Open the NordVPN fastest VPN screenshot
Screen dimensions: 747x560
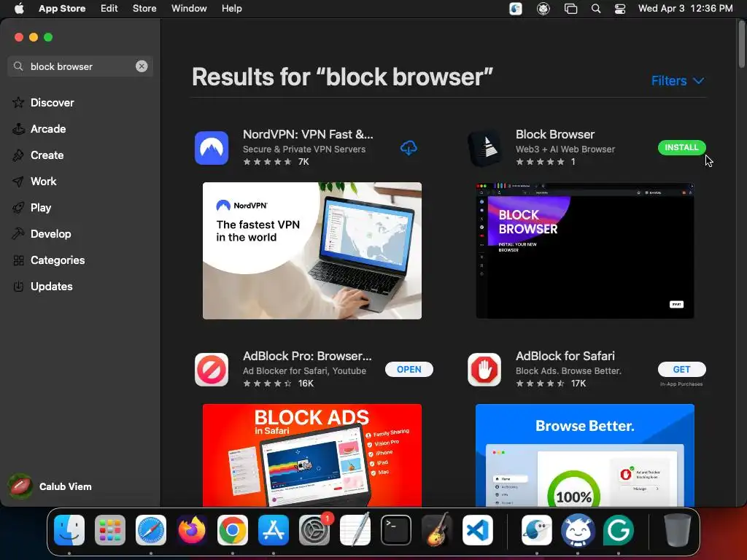312,251
